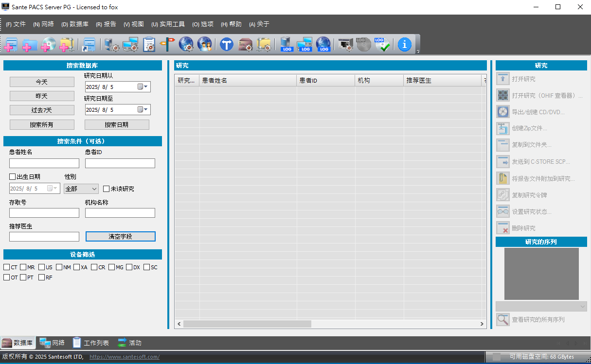Viewport: 591px width, 364px height.
Task: Click the add-folder icon with pink plus
Action: tap(29, 45)
